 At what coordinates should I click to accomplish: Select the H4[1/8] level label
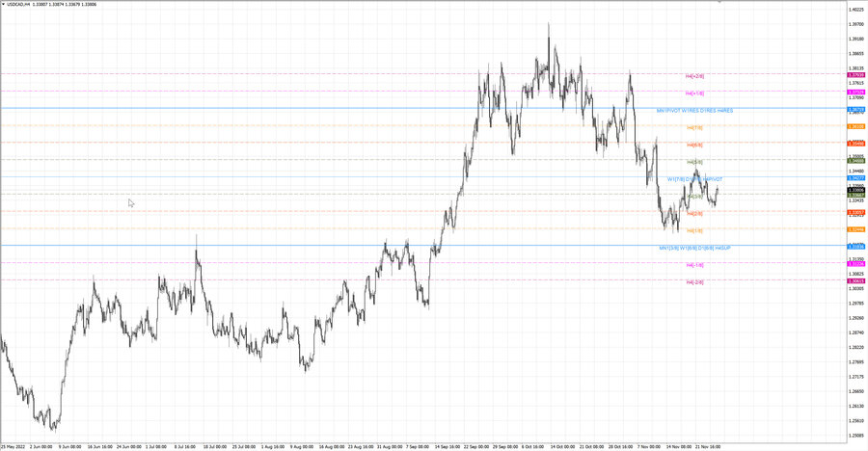pos(694,230)
